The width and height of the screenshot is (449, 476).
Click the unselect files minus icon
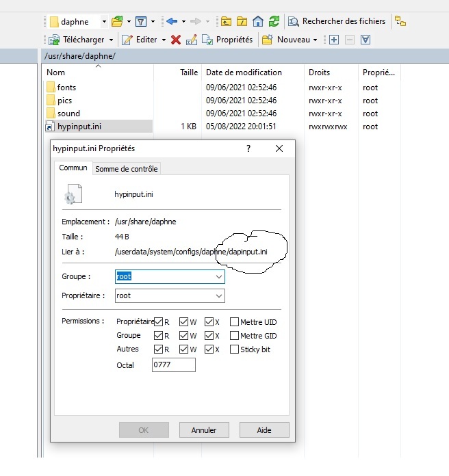click(x=350, y=40)
